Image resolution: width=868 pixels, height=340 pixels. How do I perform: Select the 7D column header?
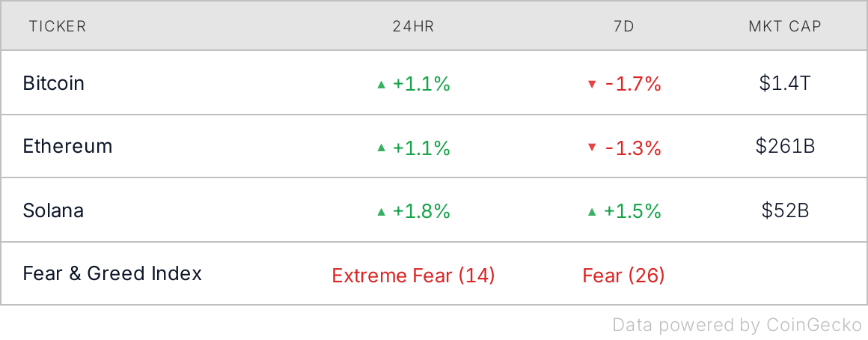(x=624, y=26)
